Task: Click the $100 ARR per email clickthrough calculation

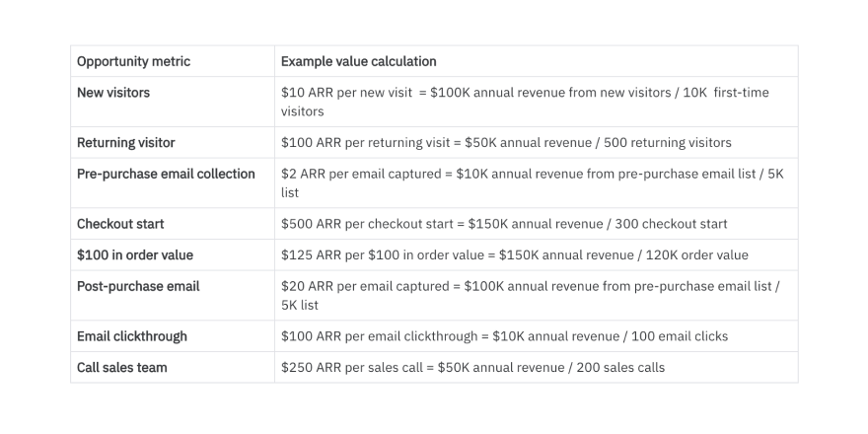Action: tap(504, 336)
